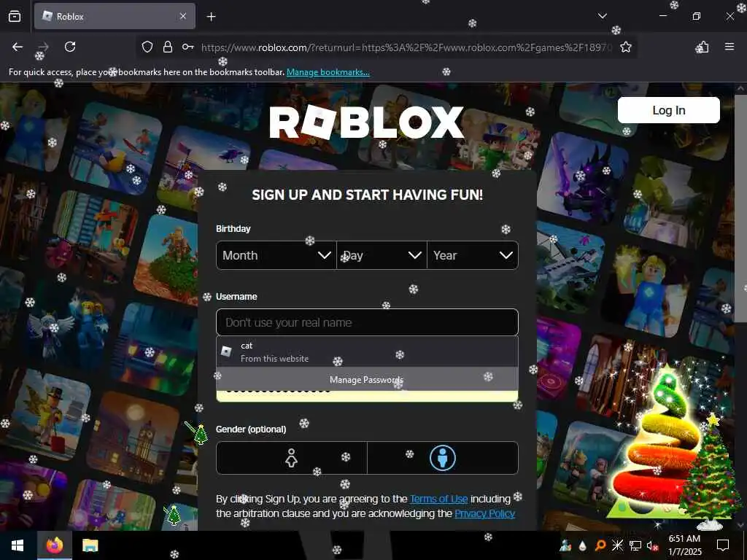Click the page vertical scrollbar thumb
This screenshot has width=747, height=560.
[742, 209]
